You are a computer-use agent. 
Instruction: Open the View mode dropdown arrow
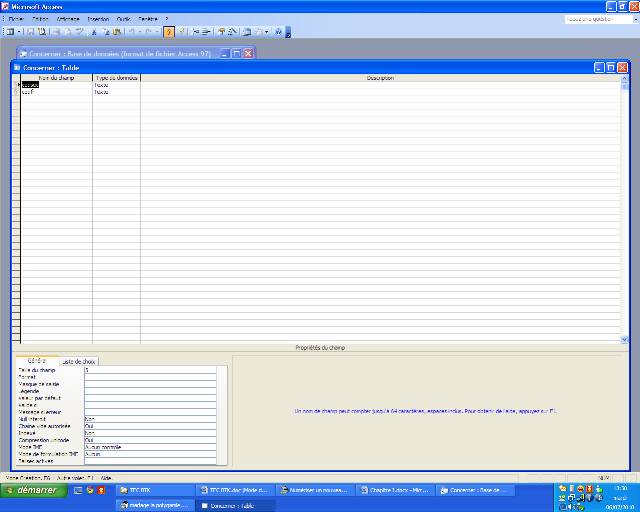click(x=17, y=32)
